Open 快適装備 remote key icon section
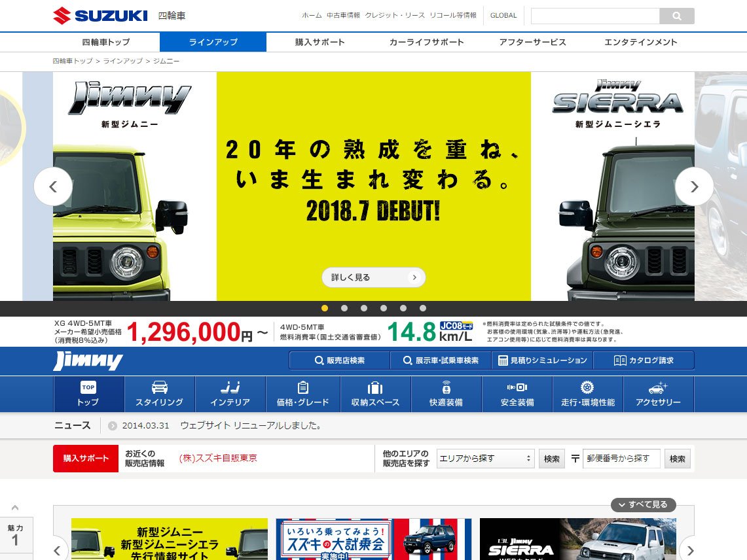The width and height of the screenshot is (747, 560). tap(446, 394)
